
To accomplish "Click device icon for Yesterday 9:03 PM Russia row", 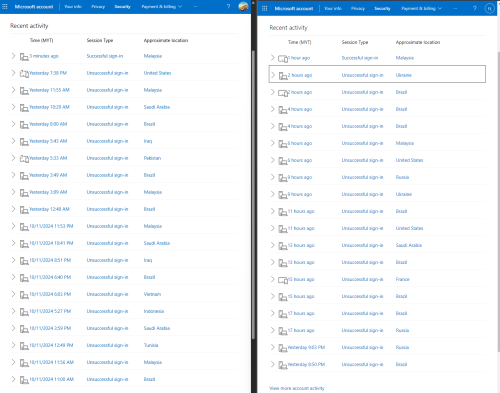I will pyautogui.click(x=283, y=348).
